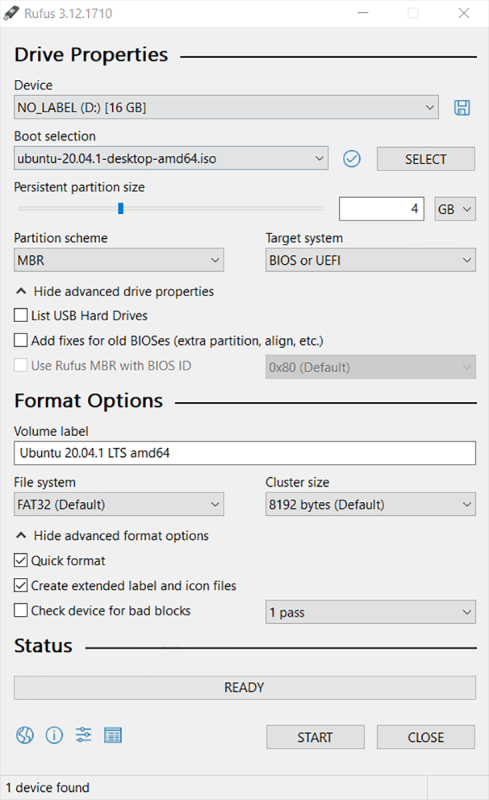Screen dimensions: 489x800
Task: Open the language globe icon
Action: click(25, 735)
